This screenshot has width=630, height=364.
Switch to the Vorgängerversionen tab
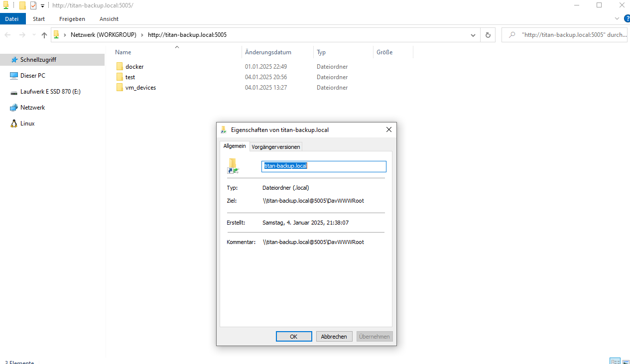(x=275, y=147)
